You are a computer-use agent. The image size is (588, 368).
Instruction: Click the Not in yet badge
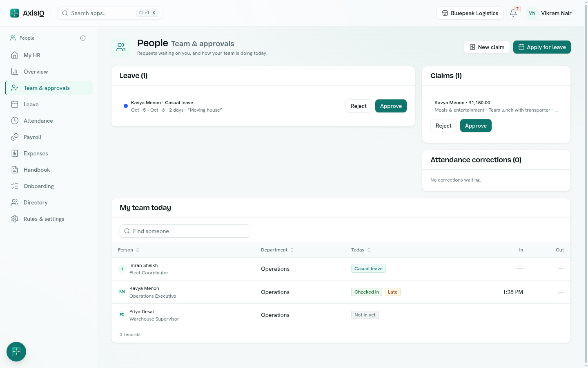[365, 315]
